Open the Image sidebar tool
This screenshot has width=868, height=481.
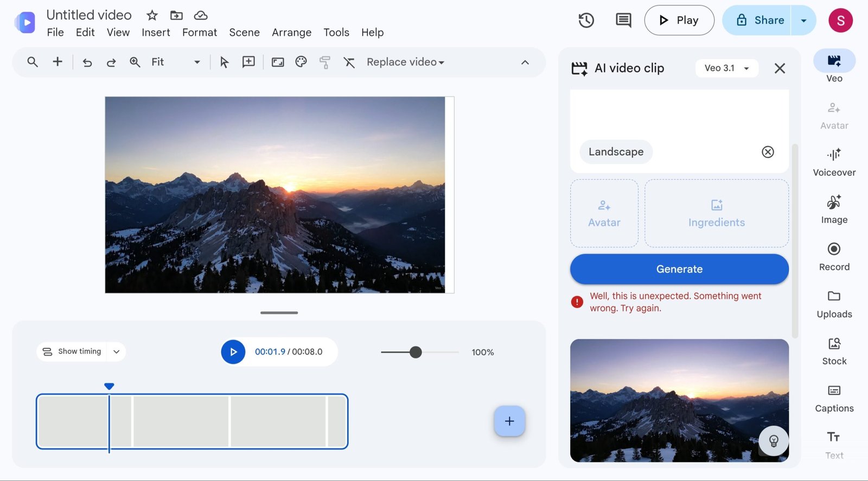click(834, 210)
